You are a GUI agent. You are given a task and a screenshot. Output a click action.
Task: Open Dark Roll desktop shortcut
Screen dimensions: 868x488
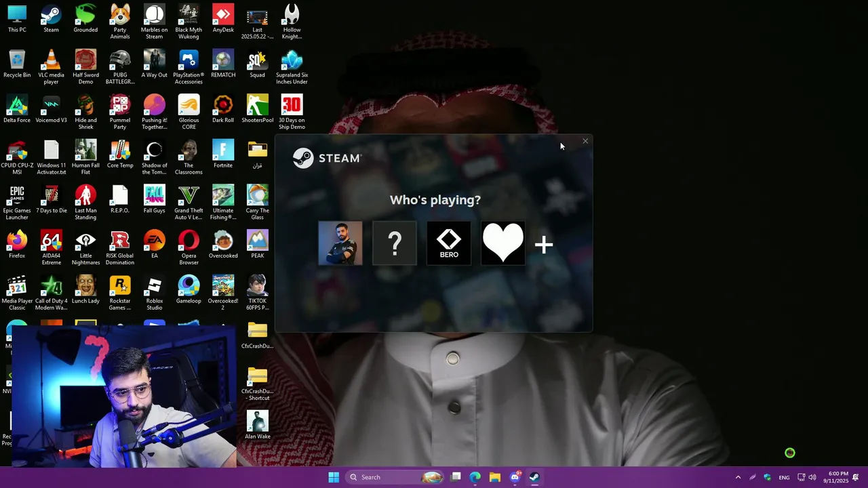tap(223, 109)
